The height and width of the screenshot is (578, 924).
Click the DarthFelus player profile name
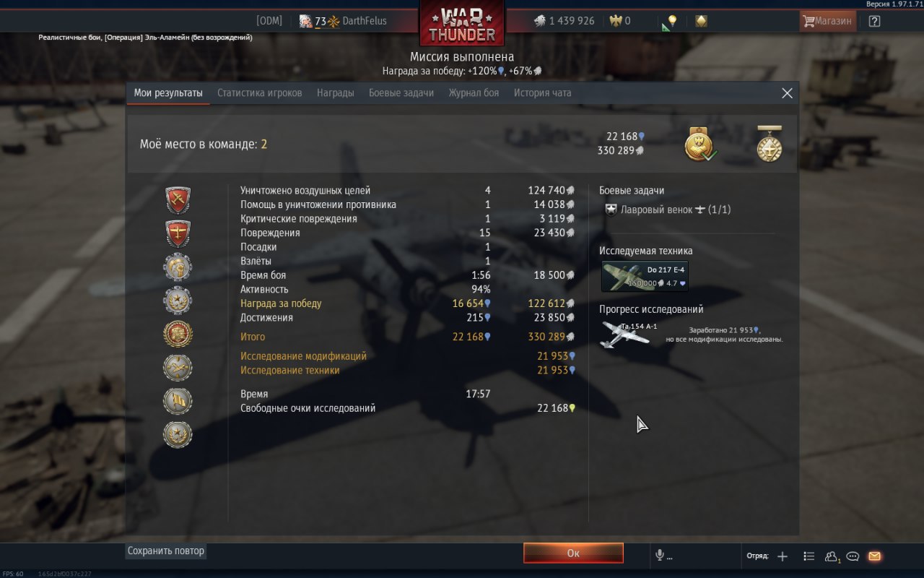pyautogui.click(x=365, y=21)
